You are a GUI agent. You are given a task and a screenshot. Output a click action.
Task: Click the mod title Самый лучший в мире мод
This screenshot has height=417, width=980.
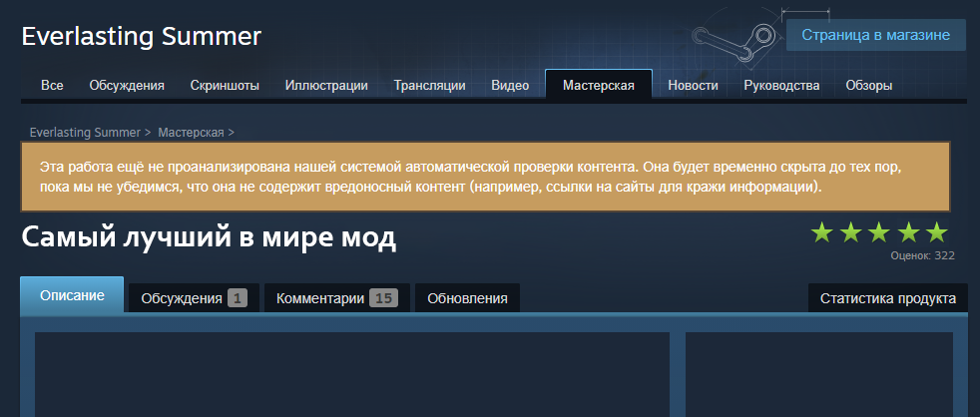tap(209, 237)
